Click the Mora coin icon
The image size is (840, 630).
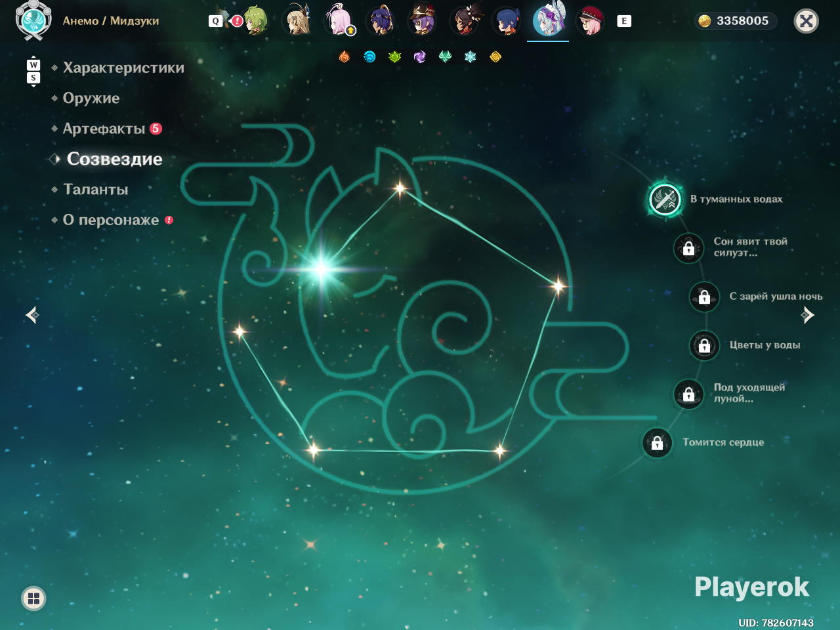(704, 21)
